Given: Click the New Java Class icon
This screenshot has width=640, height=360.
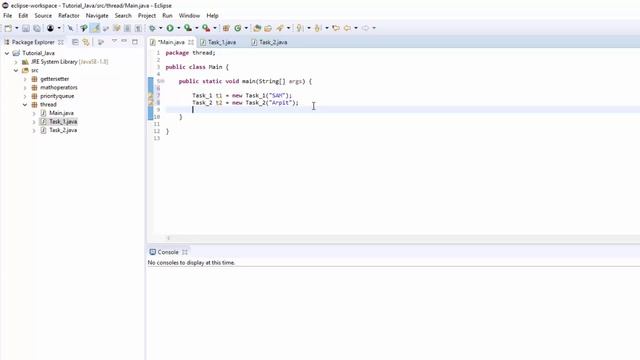Looking at the screenshot, I should [x=238, y=28].
